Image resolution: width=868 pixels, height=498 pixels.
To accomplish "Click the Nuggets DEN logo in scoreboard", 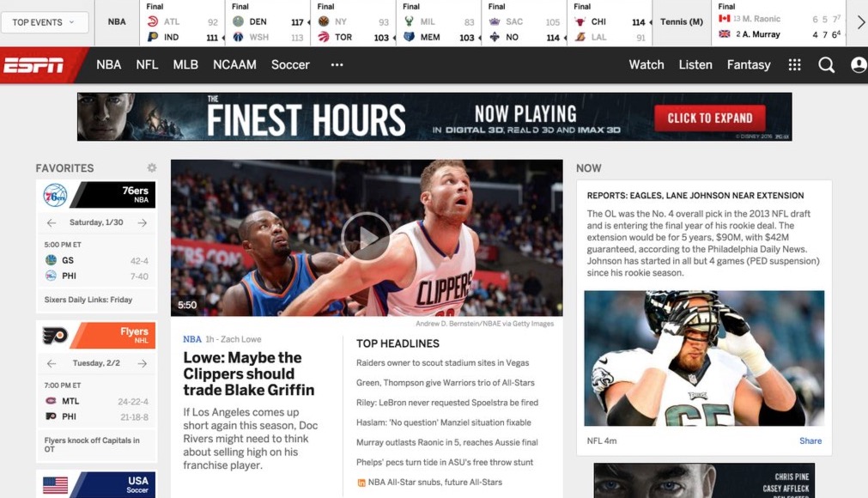I will [x=238, y=21].
